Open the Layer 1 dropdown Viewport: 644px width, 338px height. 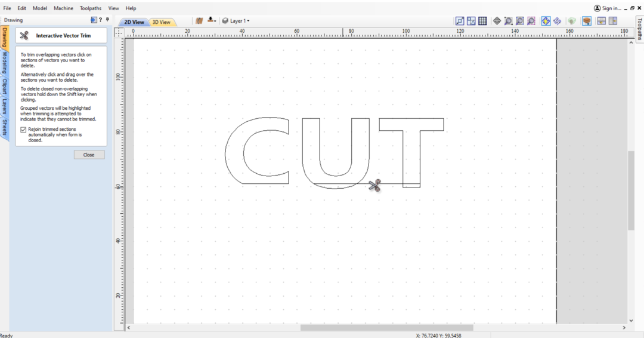click(236, 21)
